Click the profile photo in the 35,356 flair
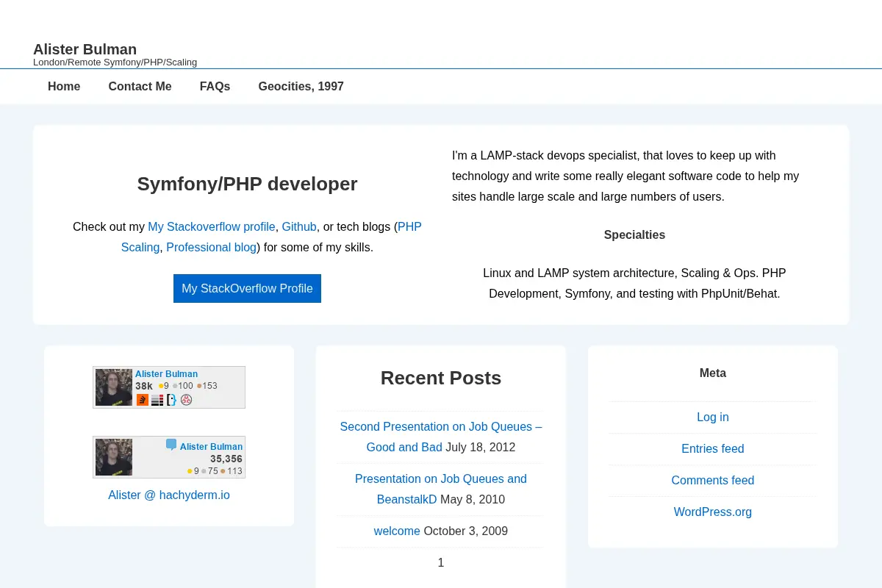Viewport: 882px width, 588px height. pos(114,457)
